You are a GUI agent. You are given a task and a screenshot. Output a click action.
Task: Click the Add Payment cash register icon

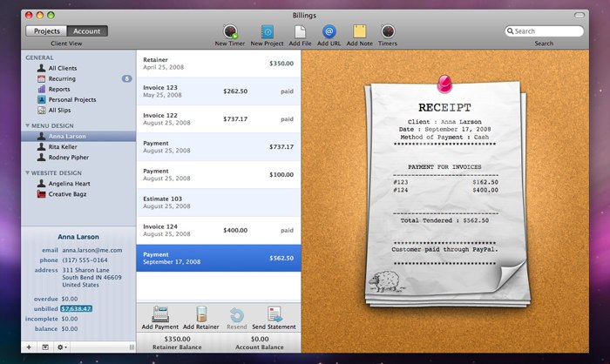[x=159, y=314]
